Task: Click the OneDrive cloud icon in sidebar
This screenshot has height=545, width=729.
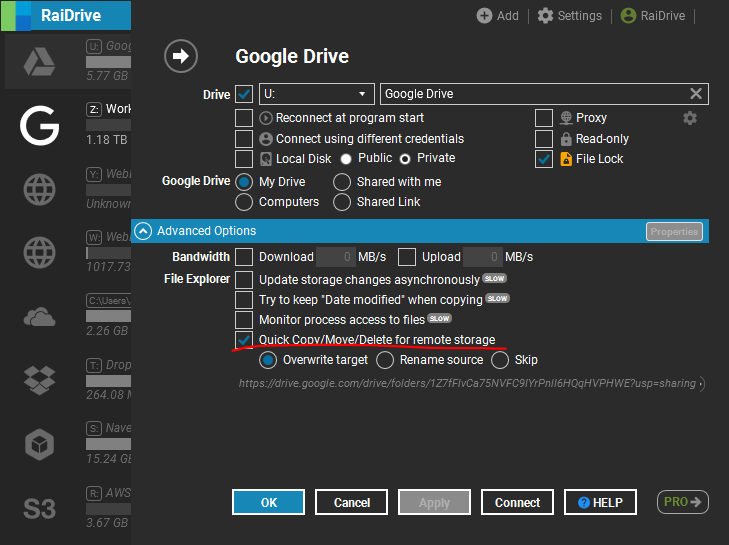Action: click(39, 317)
